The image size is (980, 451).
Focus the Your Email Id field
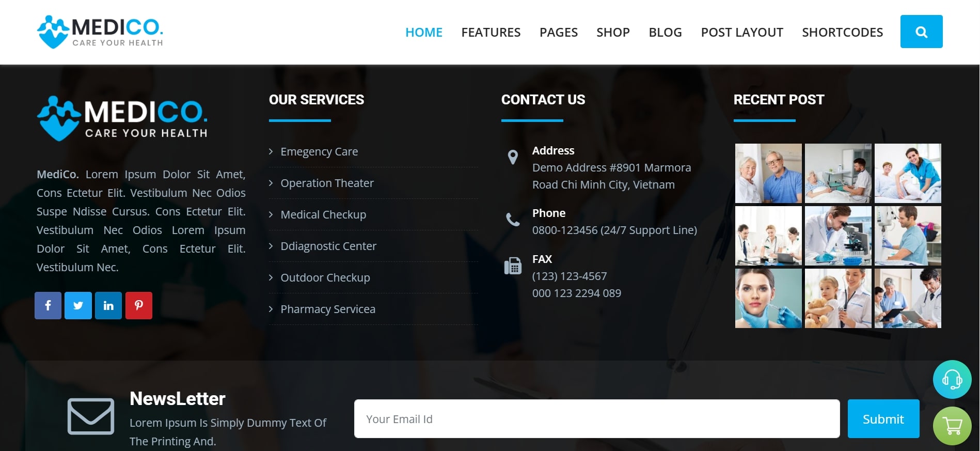pos(597,418)
